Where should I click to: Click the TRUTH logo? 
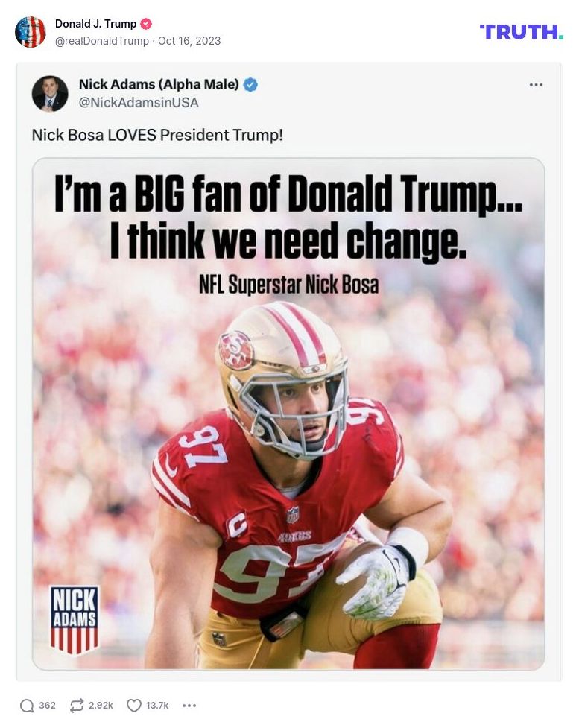click(x=522, y=32)
